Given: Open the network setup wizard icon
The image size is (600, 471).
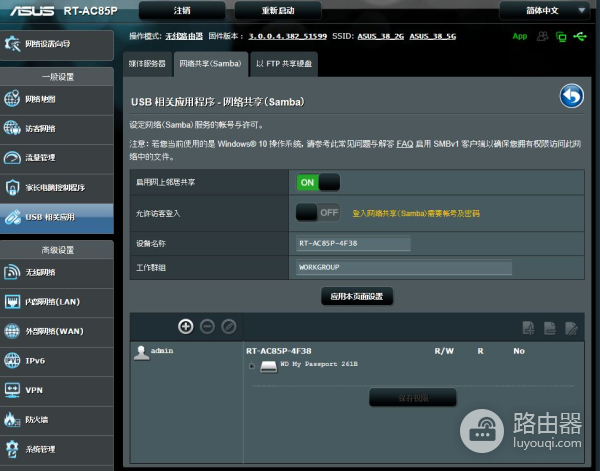Looking at the screenshot, I should click(x=12, y=44).
